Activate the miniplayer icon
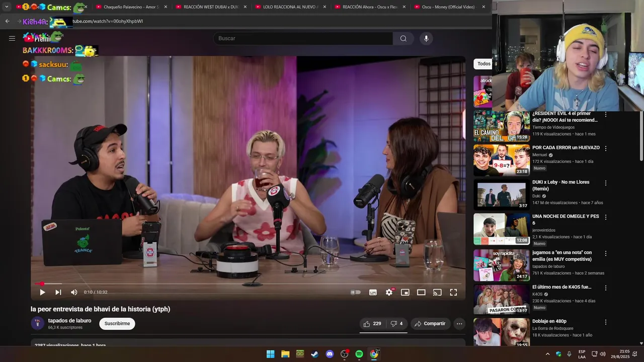Screen dimensions: 644x362 (x=405, y=292)
